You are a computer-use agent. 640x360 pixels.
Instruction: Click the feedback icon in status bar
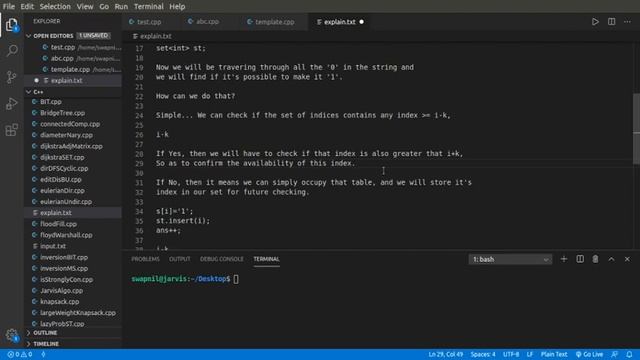614,354
